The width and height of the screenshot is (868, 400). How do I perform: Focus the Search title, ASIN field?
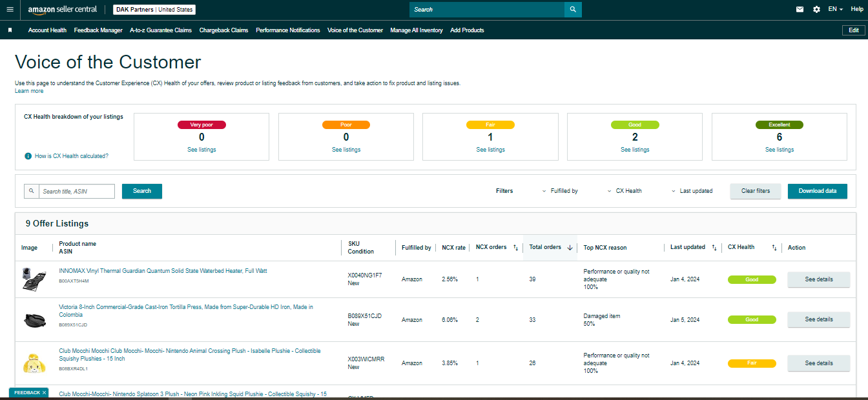tap(76, 192)
